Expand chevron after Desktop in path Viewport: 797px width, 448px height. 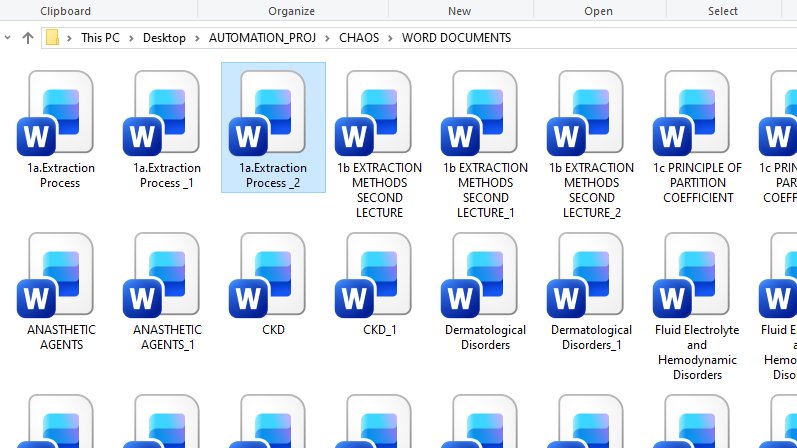click(197, 38)
